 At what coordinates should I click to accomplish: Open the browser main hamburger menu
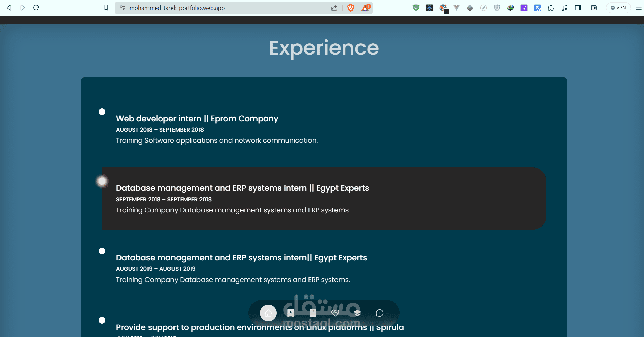pos(639,8)
